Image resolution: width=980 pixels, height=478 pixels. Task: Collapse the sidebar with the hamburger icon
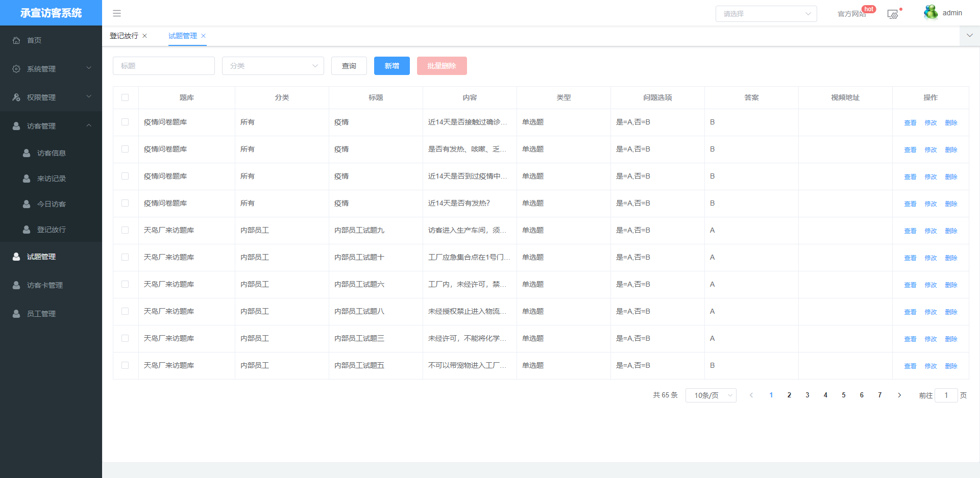[x=117, y=13]
